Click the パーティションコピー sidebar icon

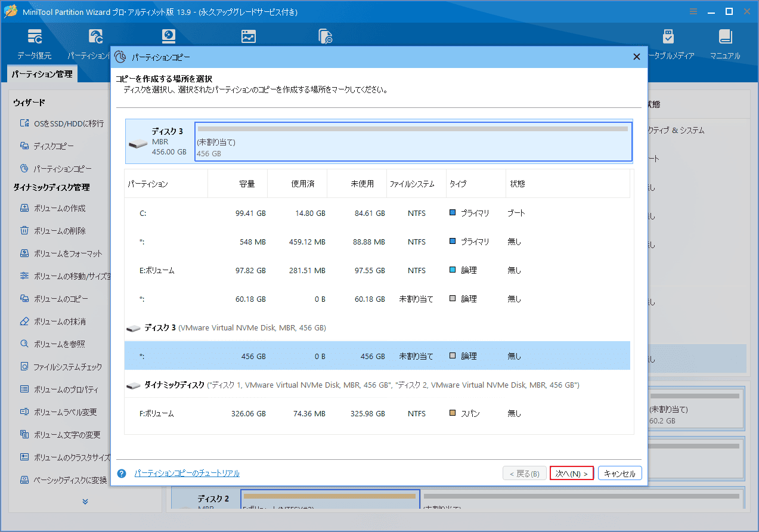tap(24, 169)
